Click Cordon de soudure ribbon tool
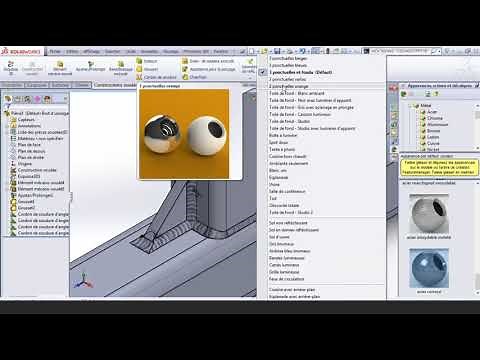This screenshot has height=360, width=480. tap(156, 77)
